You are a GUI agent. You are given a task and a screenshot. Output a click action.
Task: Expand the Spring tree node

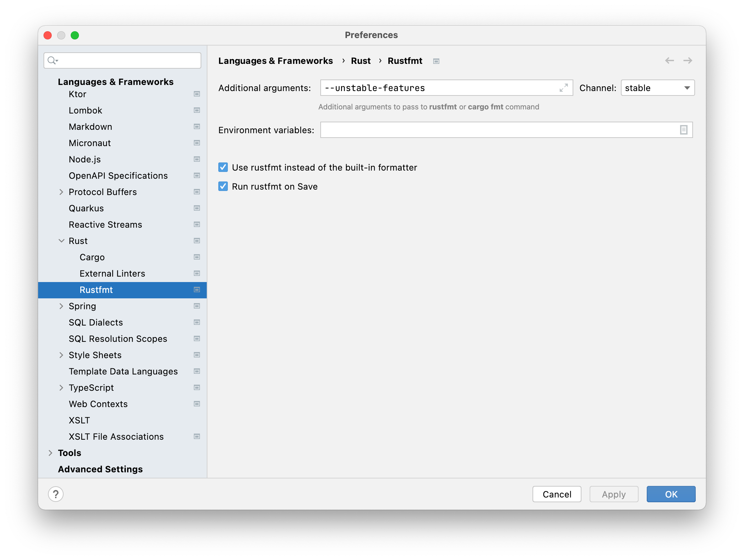pyautogui.click(x=62, y=306)
